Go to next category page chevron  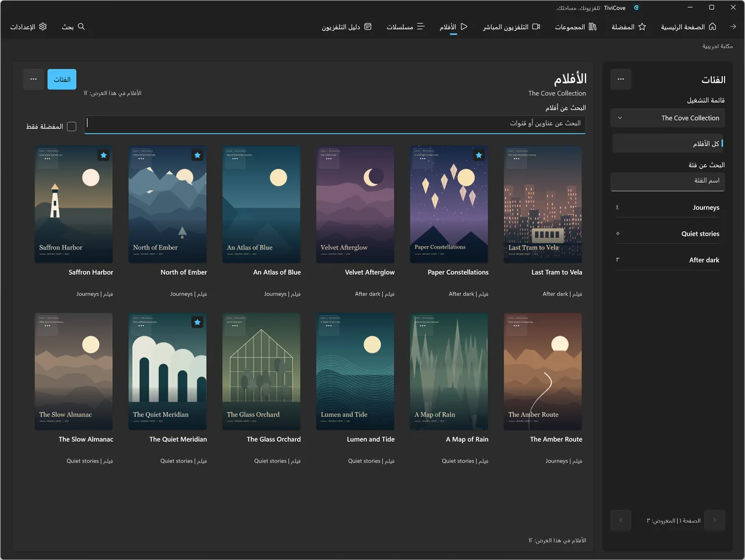pyautogui.click(x=620, y=520)
